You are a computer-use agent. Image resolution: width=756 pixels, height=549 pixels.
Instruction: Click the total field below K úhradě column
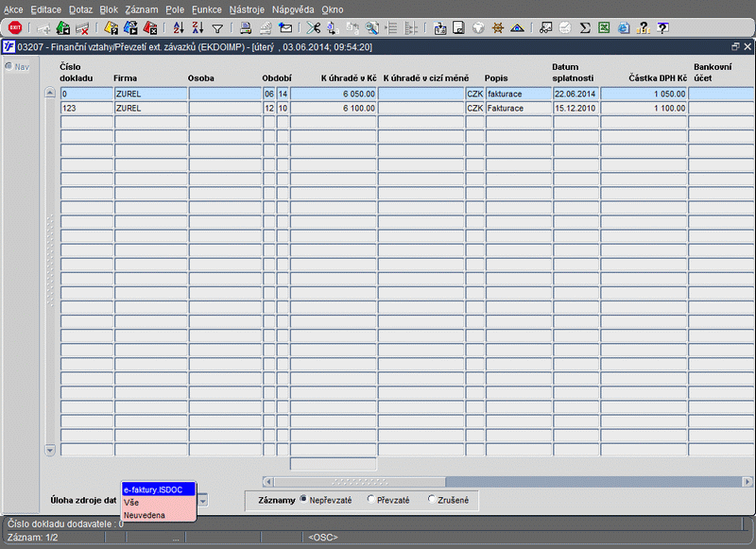pyautogui.click(x=334, y=464)
